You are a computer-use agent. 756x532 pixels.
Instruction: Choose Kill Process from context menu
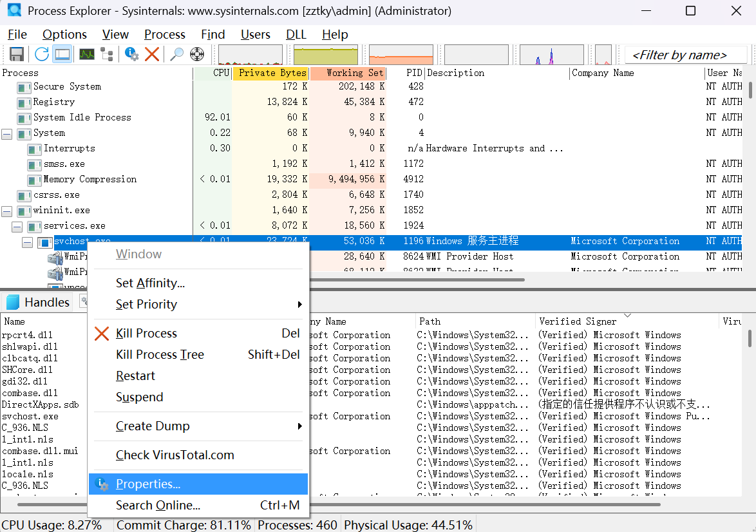click(x=198, y=333)
